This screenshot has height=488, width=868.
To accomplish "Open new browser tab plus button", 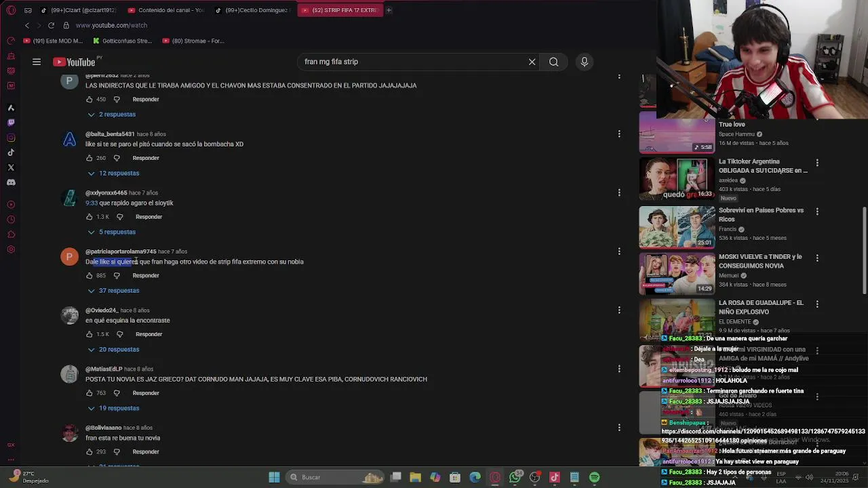I will 389,10.
